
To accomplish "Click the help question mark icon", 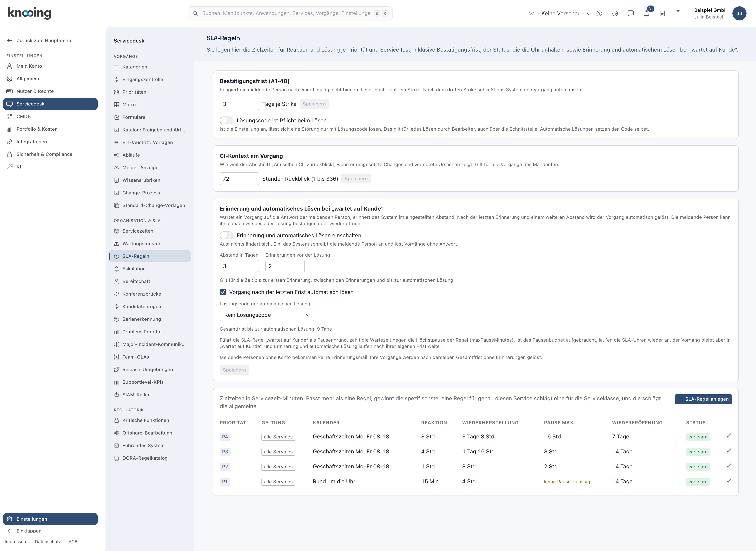I will click(599, 13).
